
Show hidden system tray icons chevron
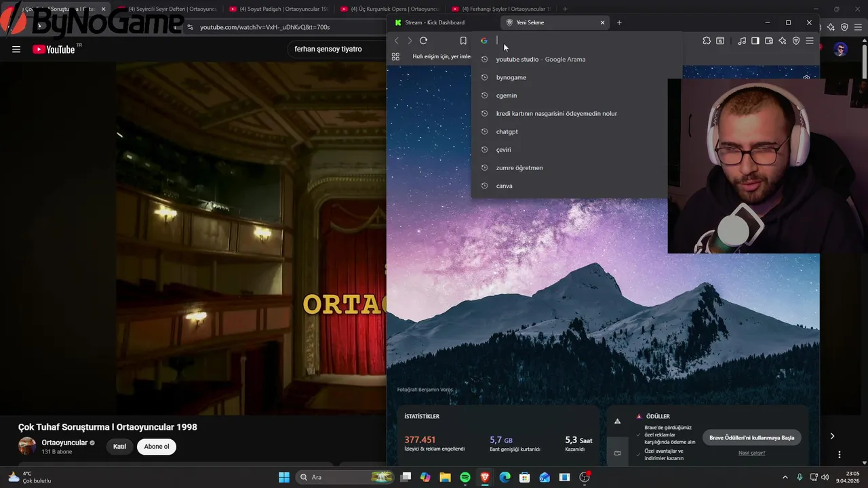click(785, 477)
